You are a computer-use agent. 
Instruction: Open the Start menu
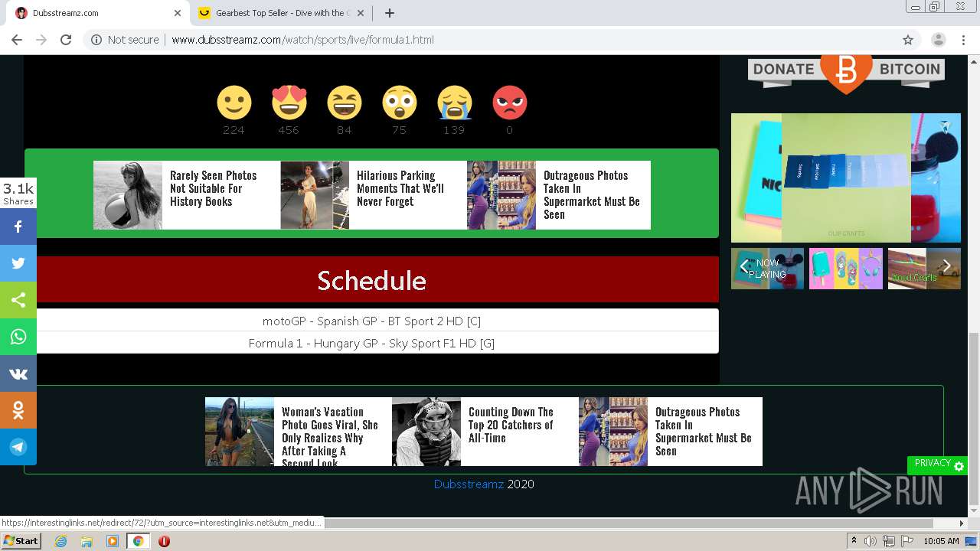tap(21, 541)
